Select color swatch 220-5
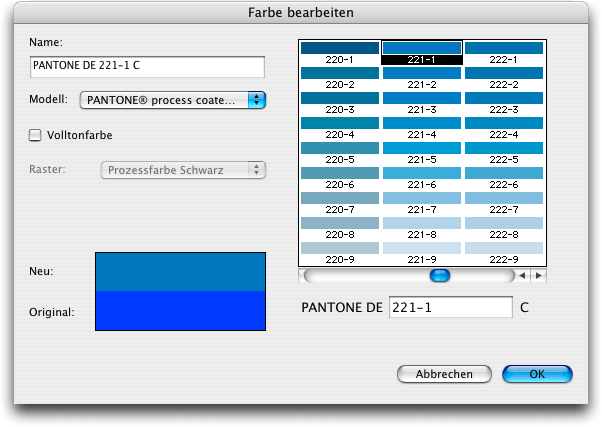602x427 pixels. 340,148
